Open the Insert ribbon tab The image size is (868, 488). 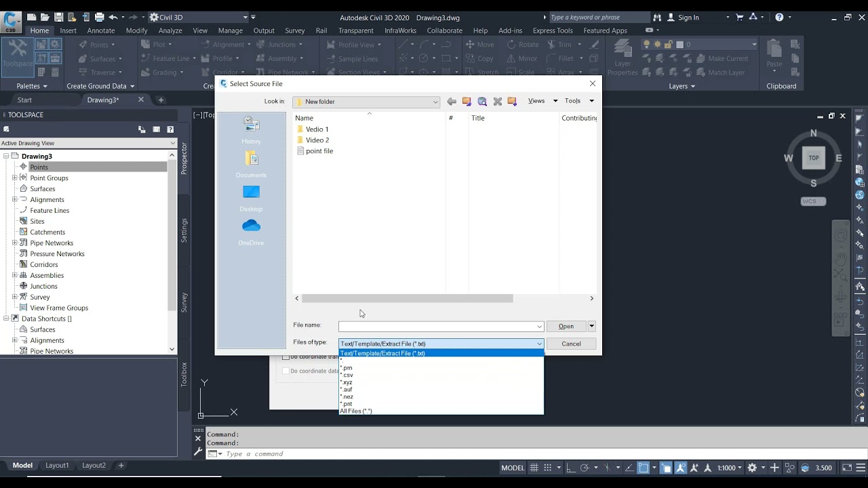click(x=68, y=30)
